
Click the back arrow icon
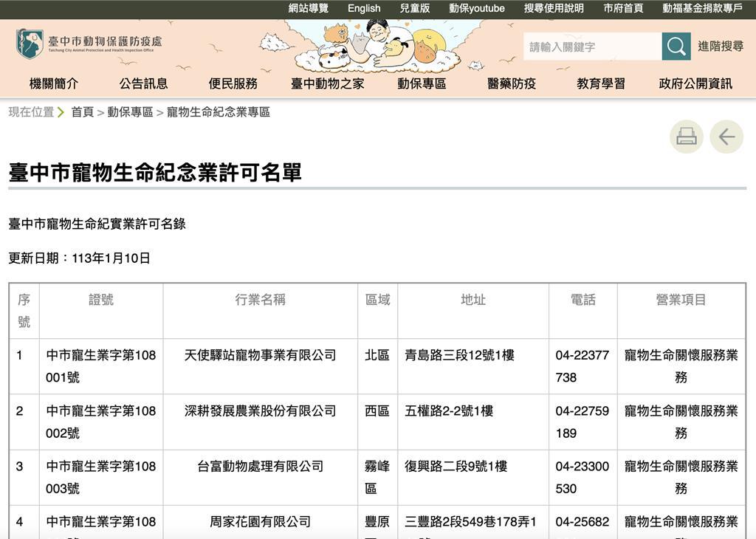pyautogui.click(x=726, y=137)
